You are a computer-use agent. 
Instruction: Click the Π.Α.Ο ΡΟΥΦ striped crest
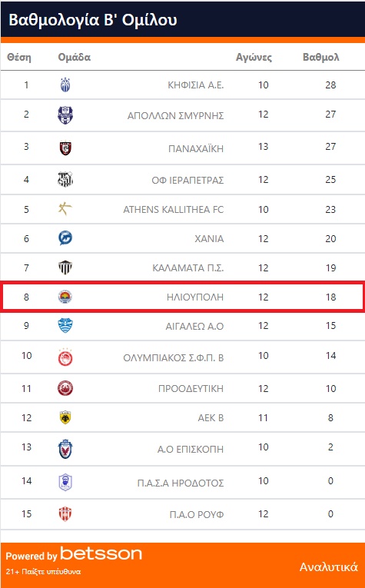65,513
